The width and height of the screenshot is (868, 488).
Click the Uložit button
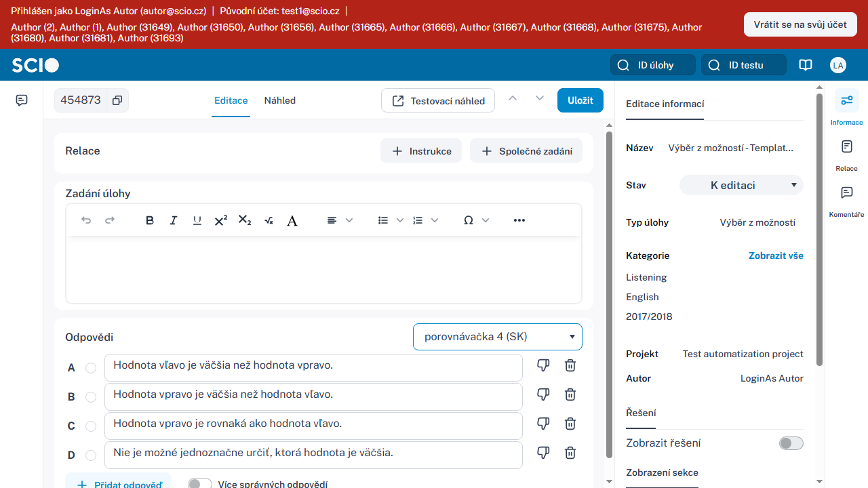(x=580, y=100)
